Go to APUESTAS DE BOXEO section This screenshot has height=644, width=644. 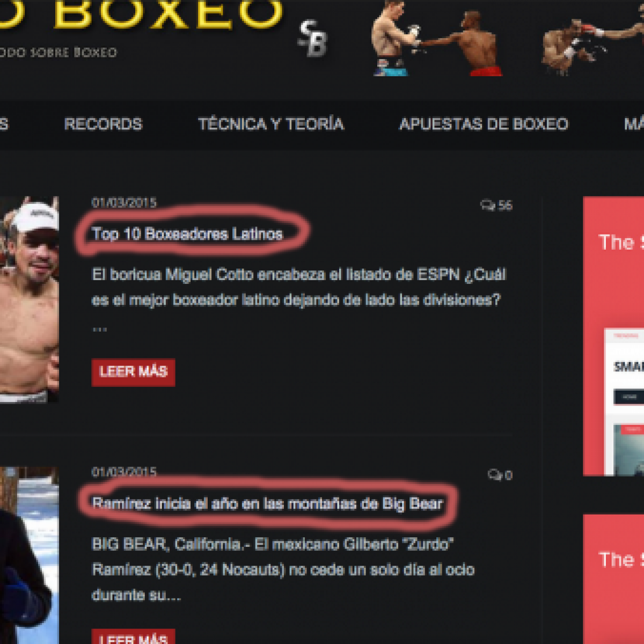point(484,124)
